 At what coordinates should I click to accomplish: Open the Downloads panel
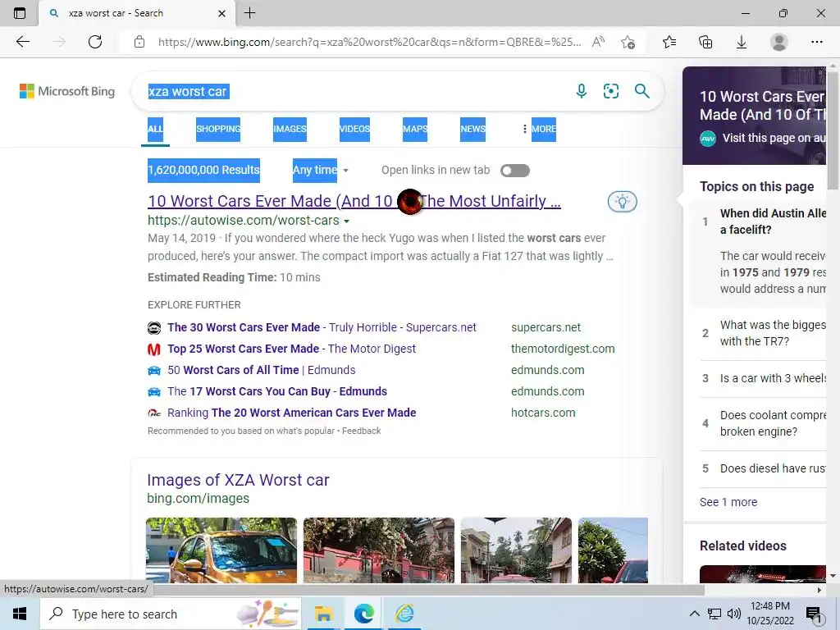(742, 42)
